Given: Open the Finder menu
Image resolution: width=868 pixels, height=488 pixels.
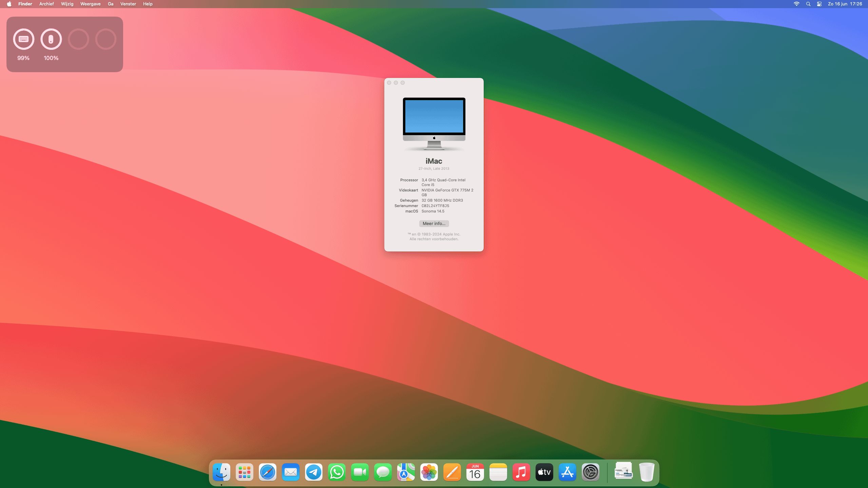Looking at the screenshot, I should coord(25,4).
